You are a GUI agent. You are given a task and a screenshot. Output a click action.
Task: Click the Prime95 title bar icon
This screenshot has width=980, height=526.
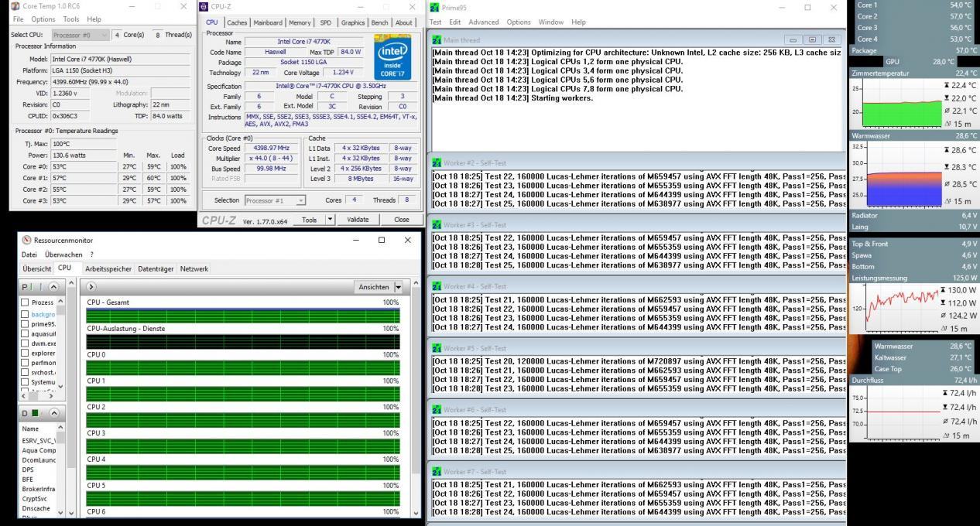[433, 7]
